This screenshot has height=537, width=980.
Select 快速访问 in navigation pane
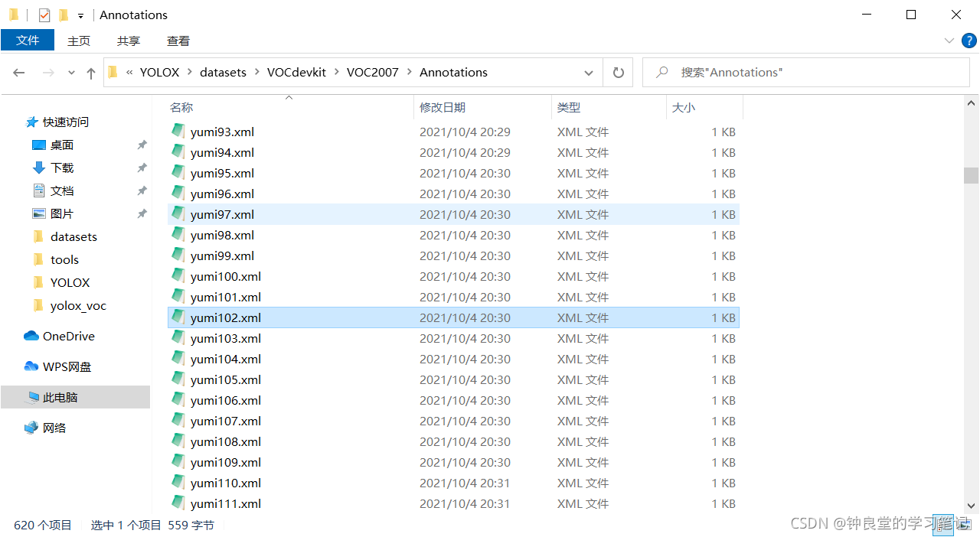[65, 122]
